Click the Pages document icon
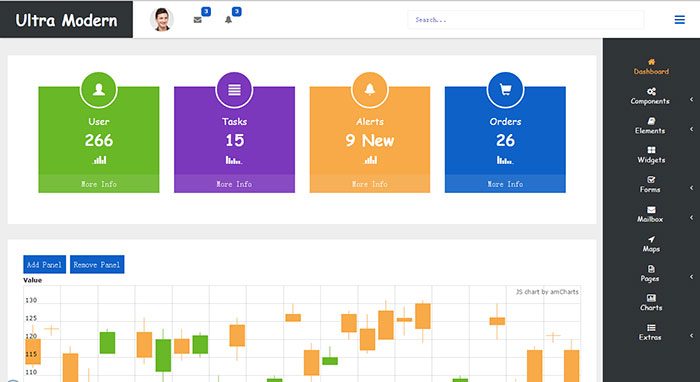700x382 pixels. pos(651,269)
